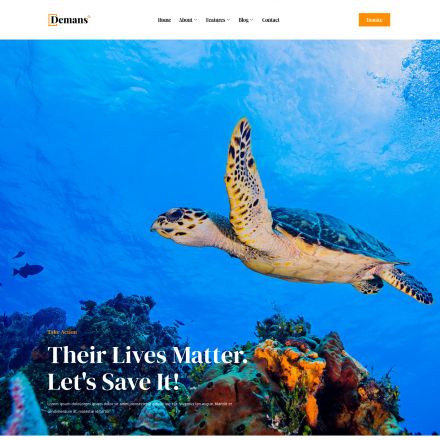Open the Features navigation item

(x=215, y=20)
